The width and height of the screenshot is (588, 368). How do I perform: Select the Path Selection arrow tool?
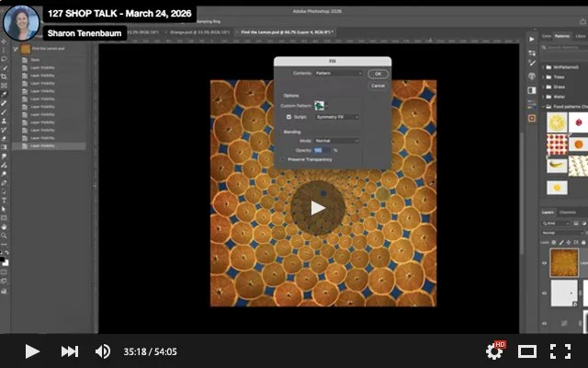(4, 209)
